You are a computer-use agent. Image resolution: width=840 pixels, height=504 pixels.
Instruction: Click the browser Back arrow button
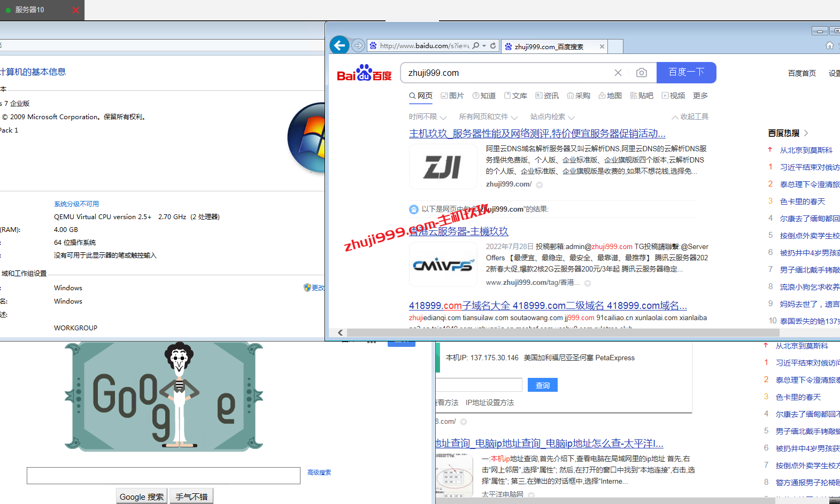(x=340, y=45)
